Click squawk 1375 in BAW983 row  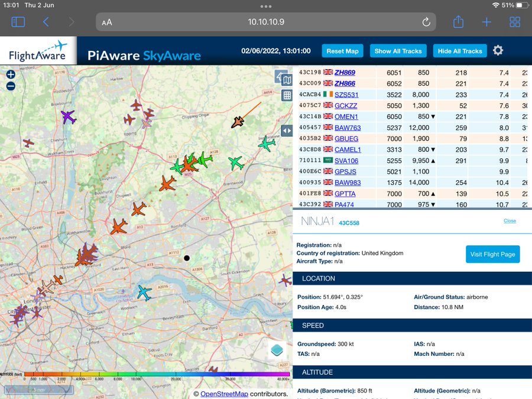[394, 183]
